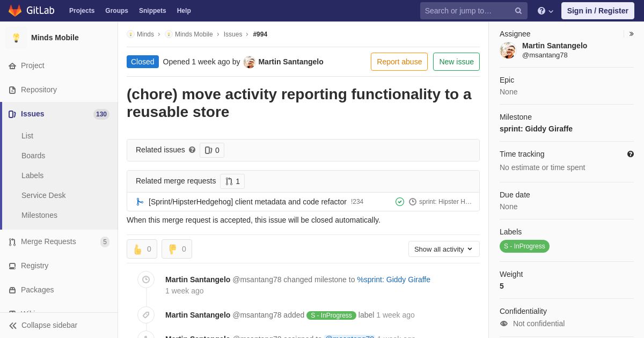
Task: Click the Related issues help icon
Action: tap(192, 150)
